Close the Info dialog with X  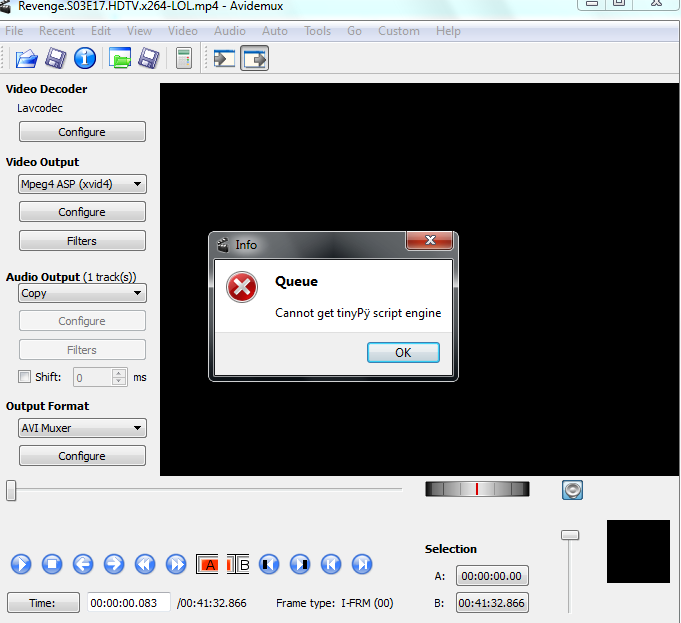(430, 240)
